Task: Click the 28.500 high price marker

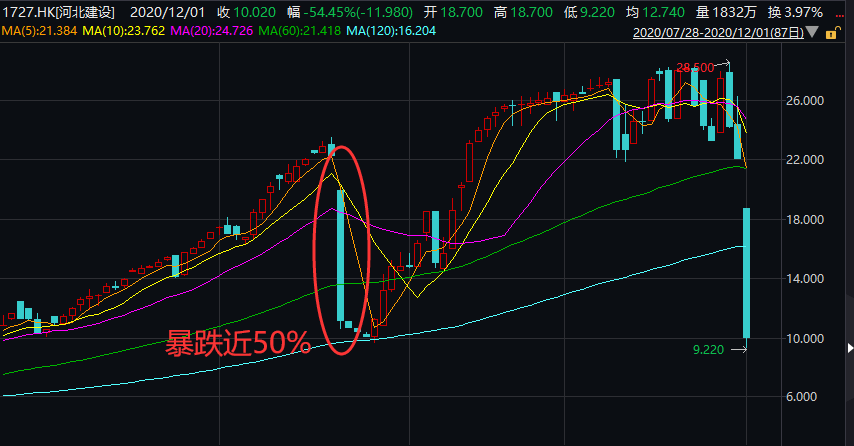Action: tap(695, 67)
